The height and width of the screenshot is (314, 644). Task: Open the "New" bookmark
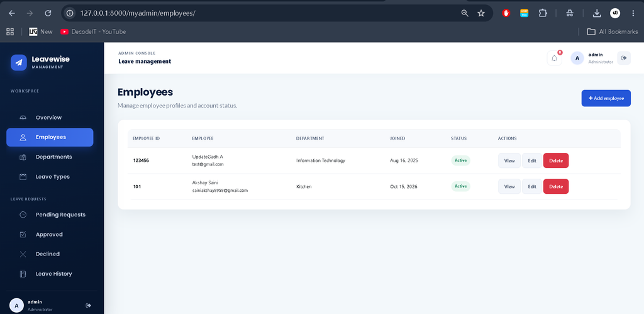click(x=41, y=31)
